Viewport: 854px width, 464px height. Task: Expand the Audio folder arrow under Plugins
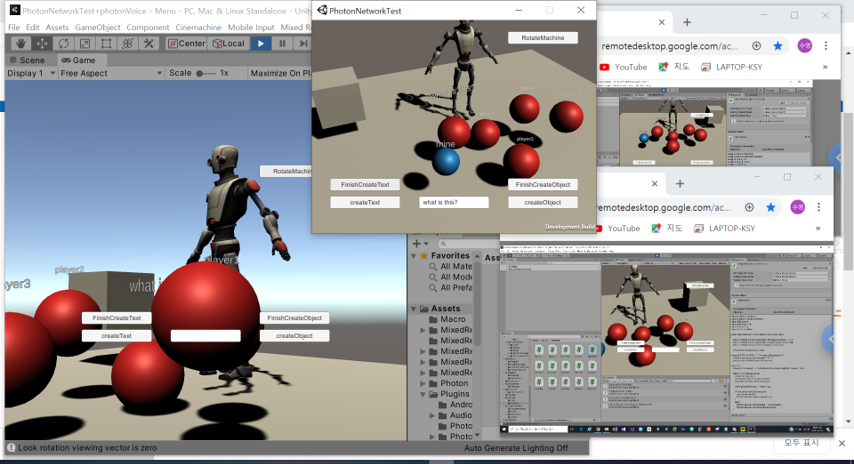click(x=432, y=416)
